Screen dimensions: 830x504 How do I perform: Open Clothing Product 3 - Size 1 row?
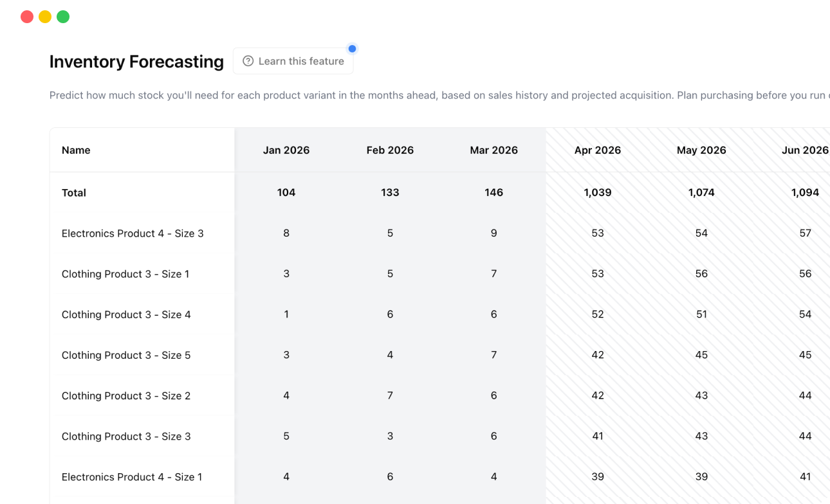[x=126, y=274]
